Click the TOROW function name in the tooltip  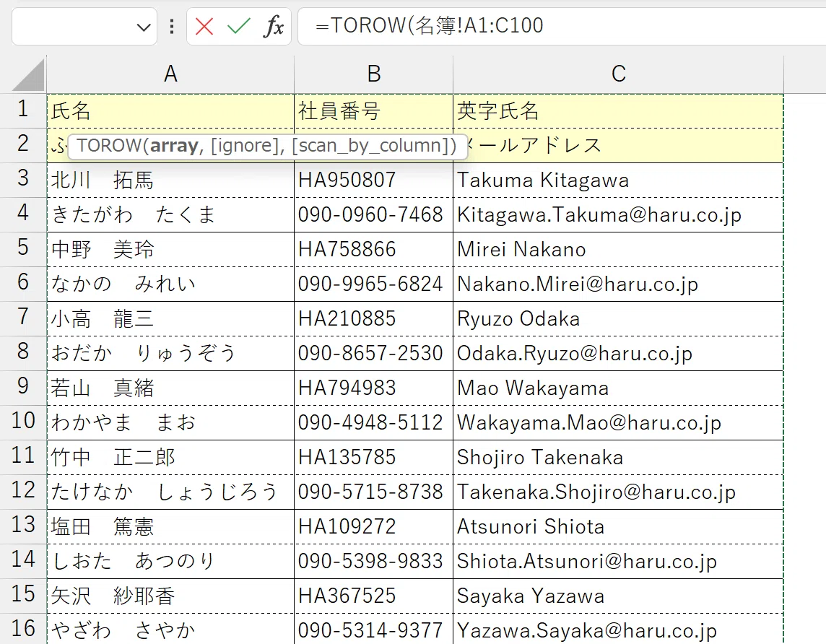coord(109,145)
